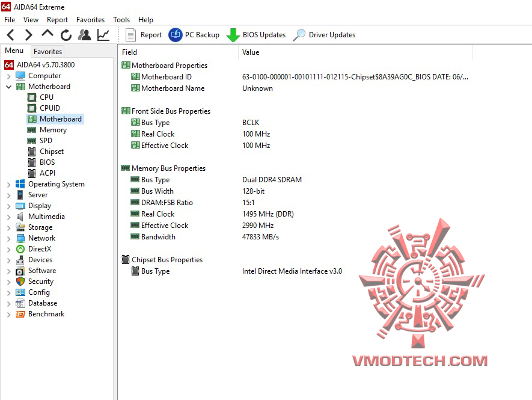The height and width of the screenshot is (400, 532).
Task: Expand the Operating System node
Action: 8,185
